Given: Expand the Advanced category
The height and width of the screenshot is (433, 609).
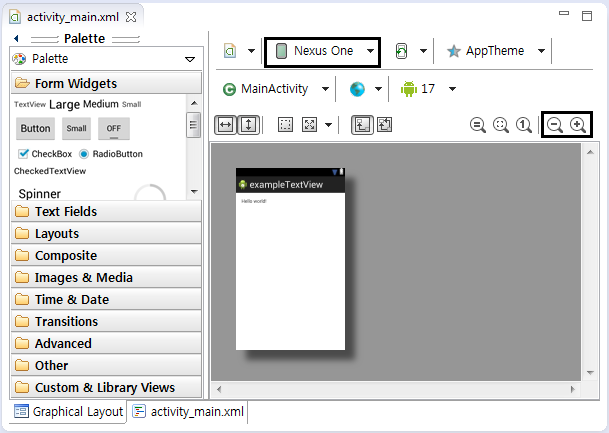Looking at the screenshot, I should pos(106,343).
